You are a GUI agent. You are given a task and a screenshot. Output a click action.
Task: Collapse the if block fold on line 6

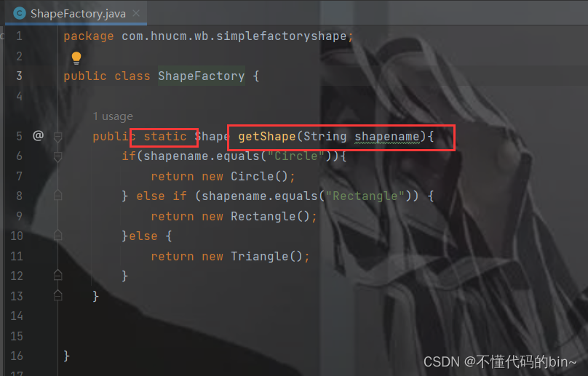(x=57, y=156)
